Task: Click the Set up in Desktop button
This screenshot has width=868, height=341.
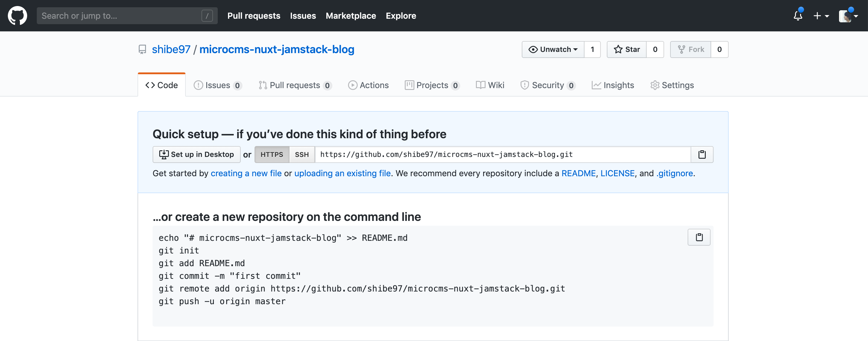Action: tap(196, 155)
